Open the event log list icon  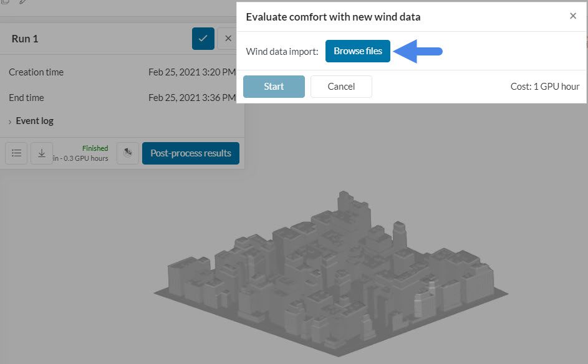tap(16, 153)
